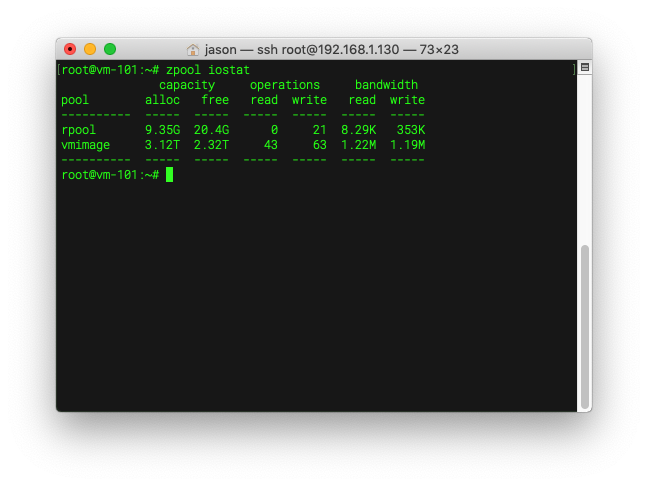
Task: Click the 'vmimage' pool name
Action: (x=86, y=145)
